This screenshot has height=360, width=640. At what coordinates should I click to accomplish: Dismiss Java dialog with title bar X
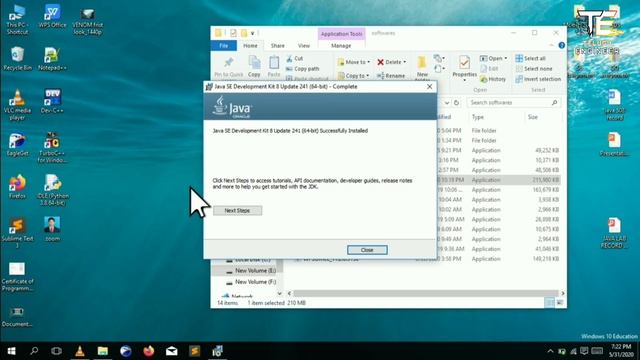click(429, 87)
